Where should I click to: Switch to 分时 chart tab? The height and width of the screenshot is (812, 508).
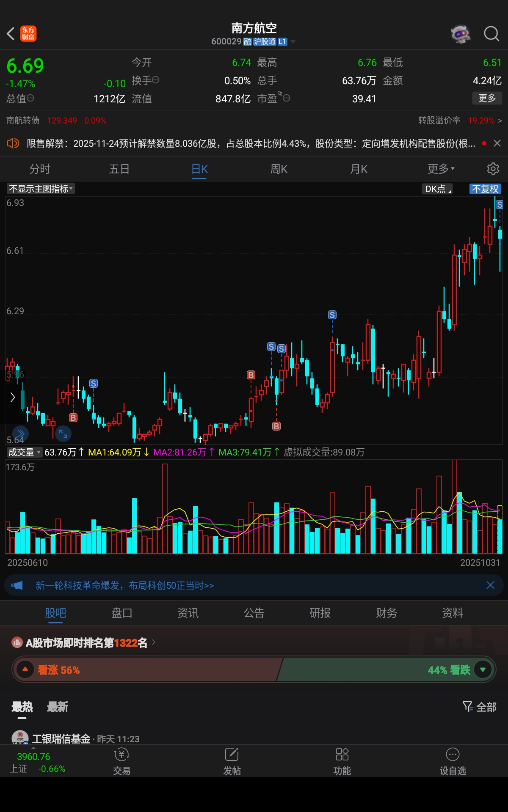coord(40,169)
